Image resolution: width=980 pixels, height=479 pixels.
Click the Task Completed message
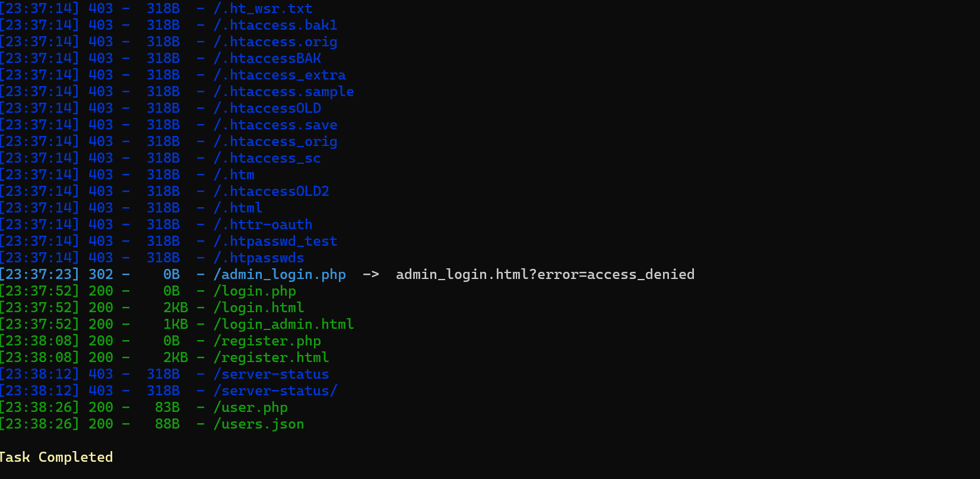coord(56,458)
